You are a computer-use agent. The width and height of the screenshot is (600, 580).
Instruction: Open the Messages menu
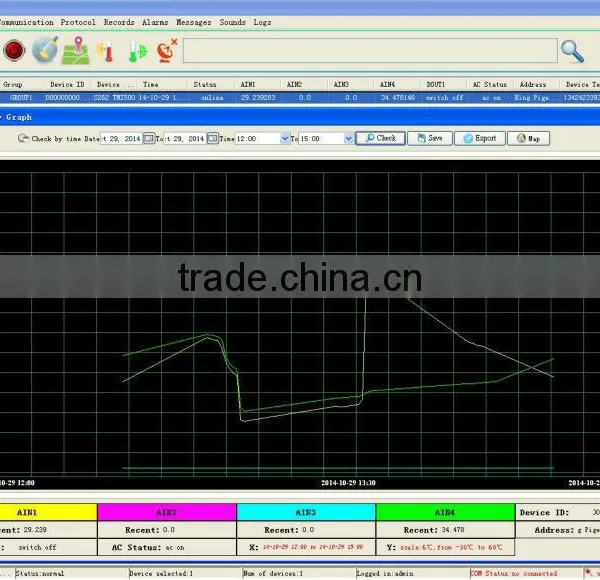(x=194, y=22)
